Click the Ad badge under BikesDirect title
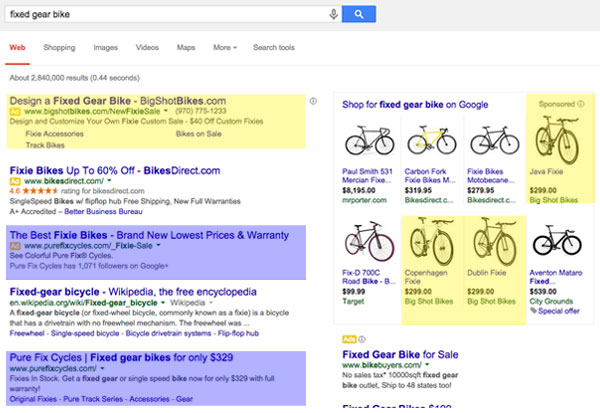The image size is (600, 413). point(15,181)
